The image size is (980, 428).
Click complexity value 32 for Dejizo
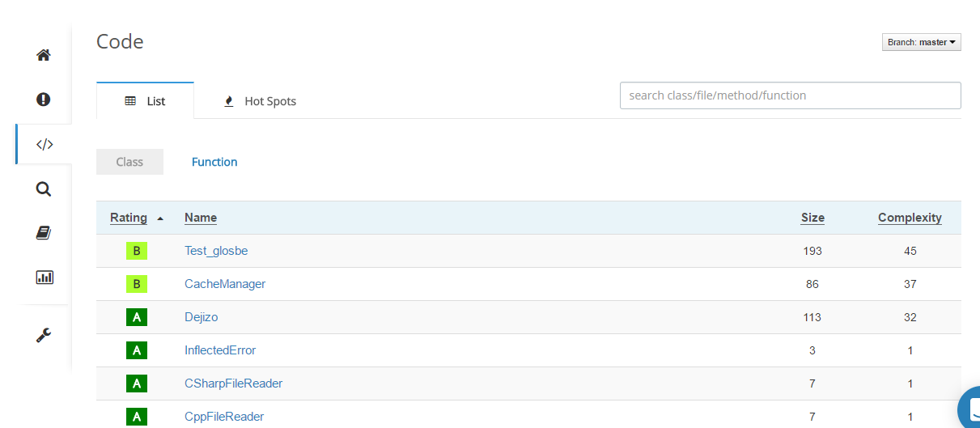[x=910, y=317]
